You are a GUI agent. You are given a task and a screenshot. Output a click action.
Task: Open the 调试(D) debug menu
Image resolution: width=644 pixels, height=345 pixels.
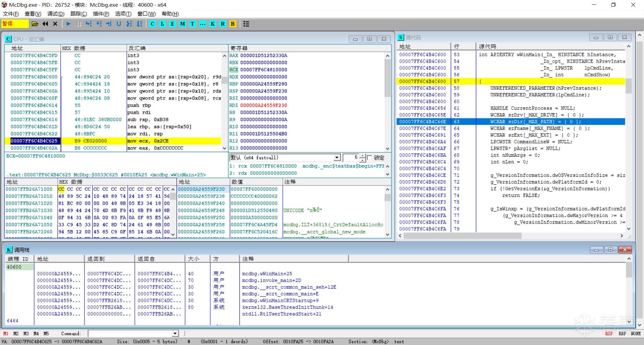(56, 14)
